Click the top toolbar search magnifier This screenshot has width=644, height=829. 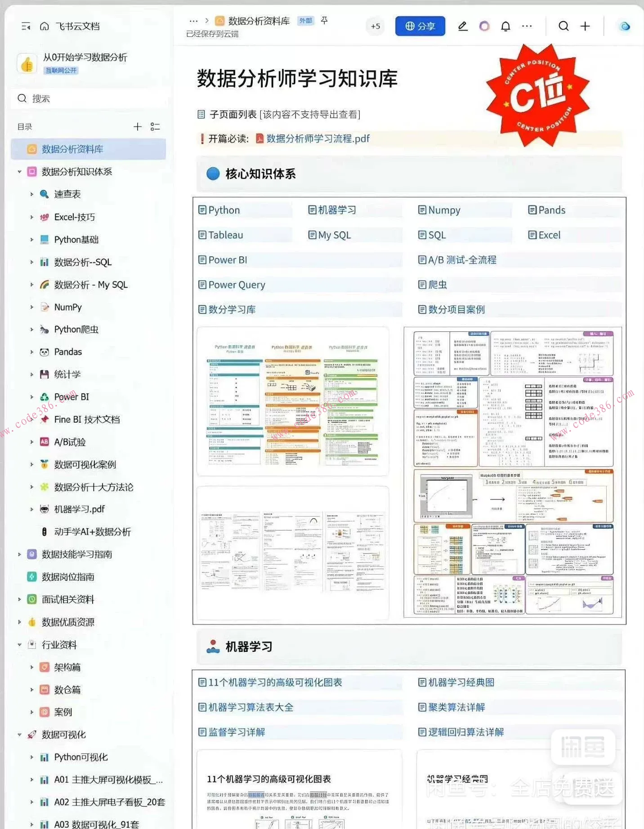click(563, 26)
